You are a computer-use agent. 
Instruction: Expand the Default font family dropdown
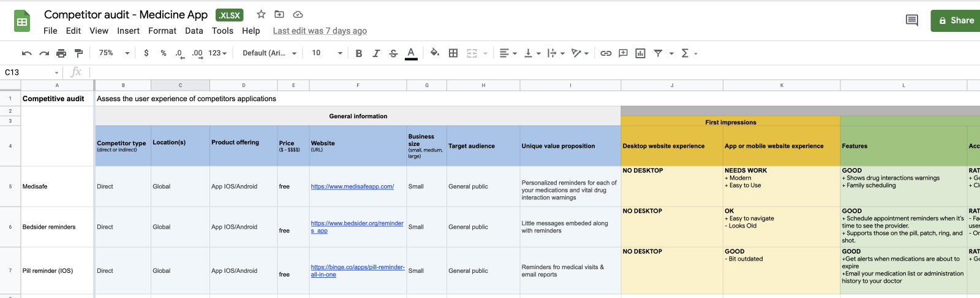pyautogui.click(x=269, y=53)
